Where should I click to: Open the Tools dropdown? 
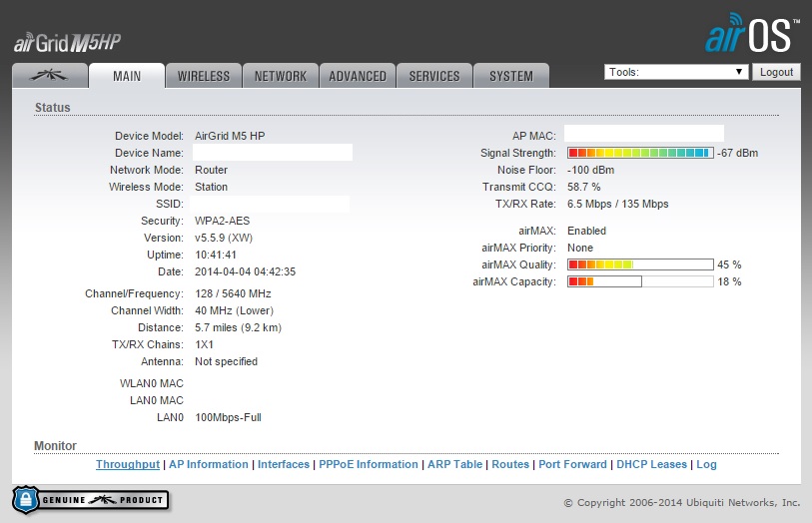(676, 72)
